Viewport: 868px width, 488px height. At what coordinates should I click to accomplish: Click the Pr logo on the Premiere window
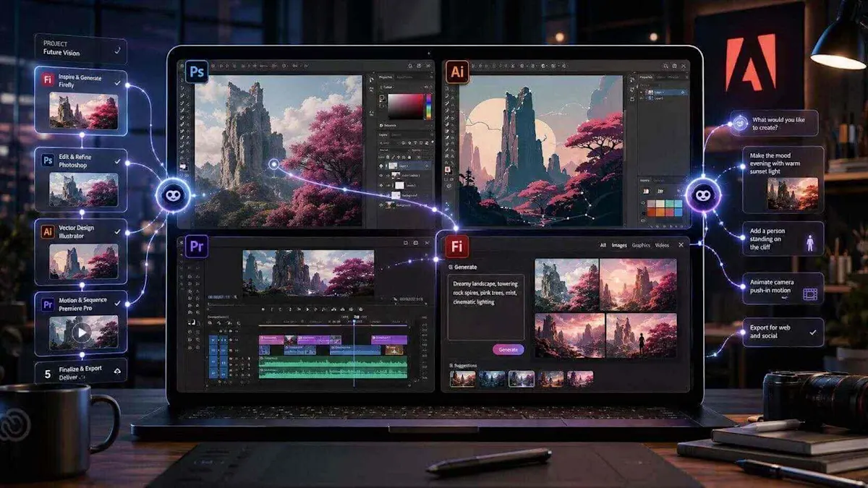[196, 247]
